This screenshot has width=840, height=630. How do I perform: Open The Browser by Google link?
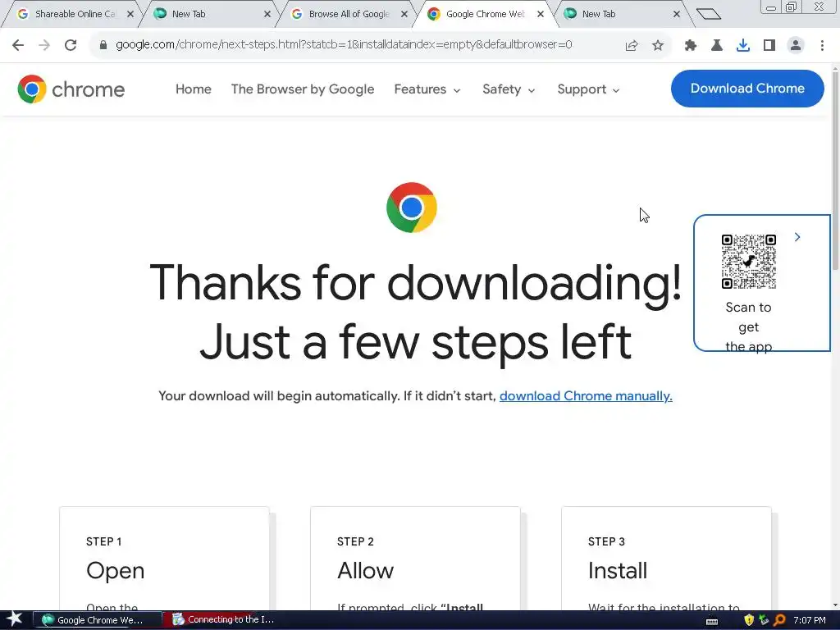pyautogui.click(x=303, y=89)
